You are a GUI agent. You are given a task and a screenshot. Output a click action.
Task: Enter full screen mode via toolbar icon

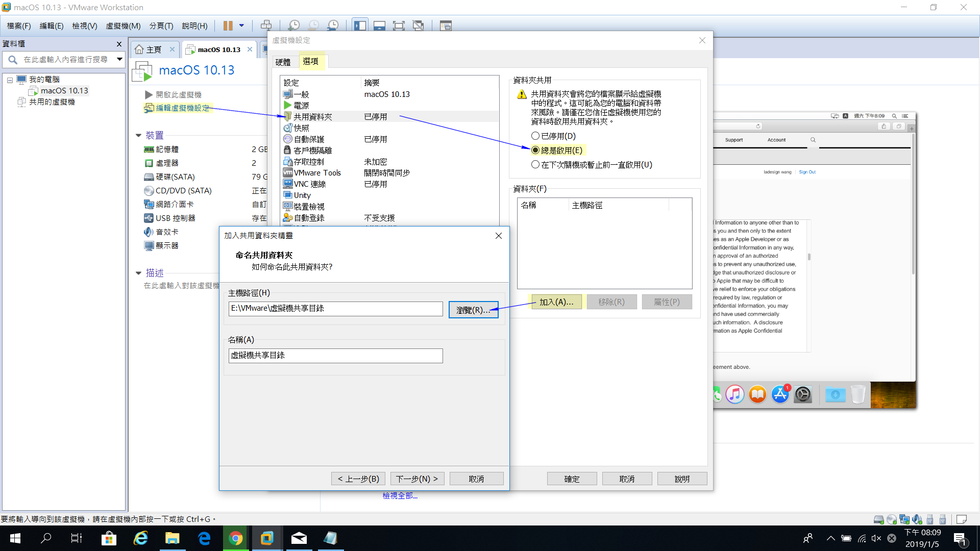[x=399, y=25]
